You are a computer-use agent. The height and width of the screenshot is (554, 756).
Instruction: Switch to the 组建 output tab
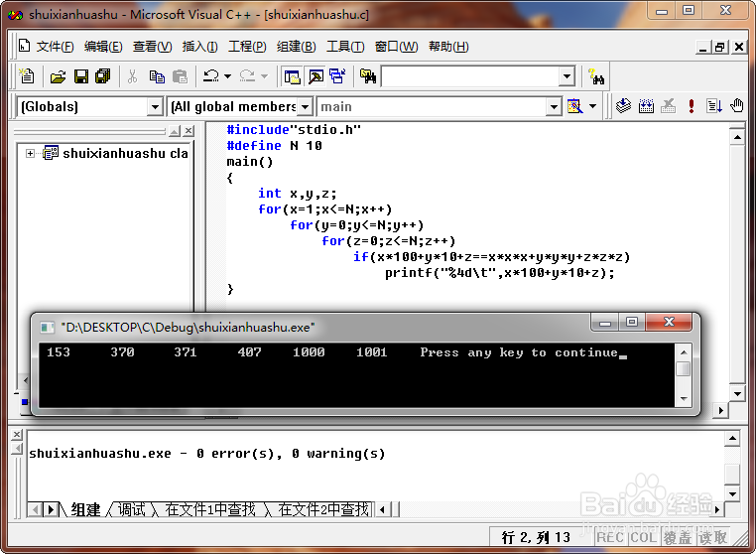click(85, 509)
